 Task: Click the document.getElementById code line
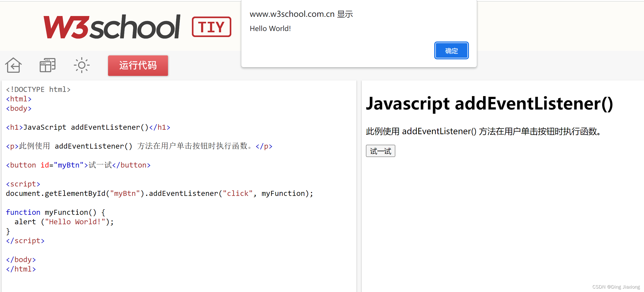[160, 194]
